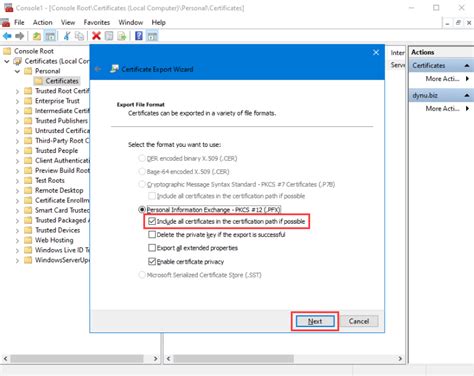
Task: Click the Forward arrow toolbar icon
Action: click(x=20, y=36)
